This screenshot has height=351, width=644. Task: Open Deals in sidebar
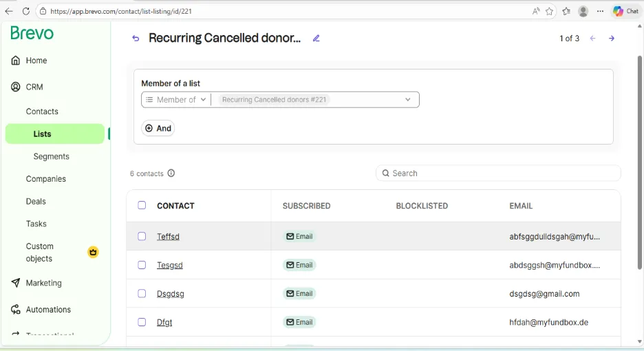36,202
